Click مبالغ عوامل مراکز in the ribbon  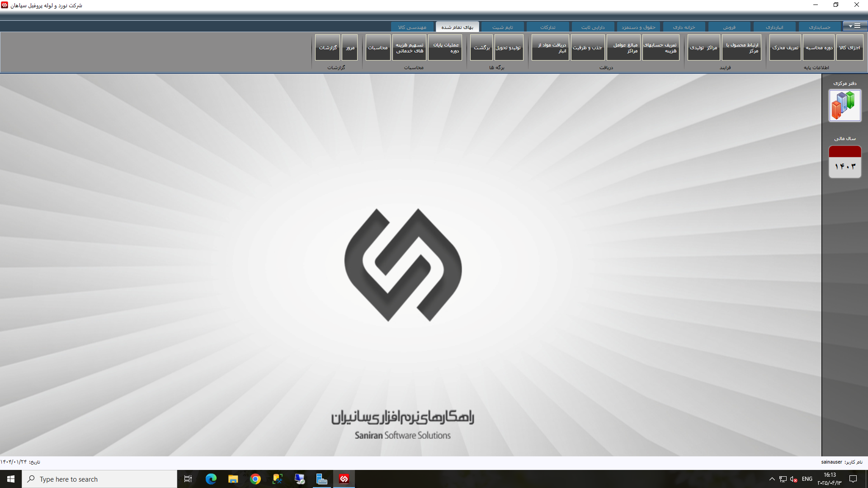pos(624,47)
